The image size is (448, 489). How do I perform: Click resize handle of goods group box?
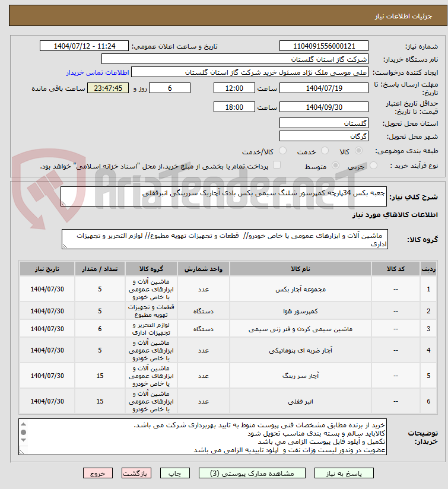coord(65,246)
